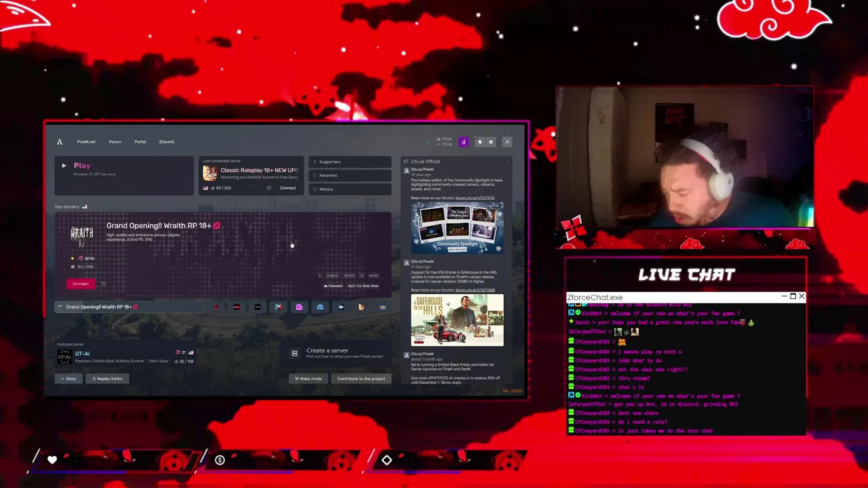
Task: Click the version number text Ver. 25069
Action: pyautogui.click(x=512, y=391)
